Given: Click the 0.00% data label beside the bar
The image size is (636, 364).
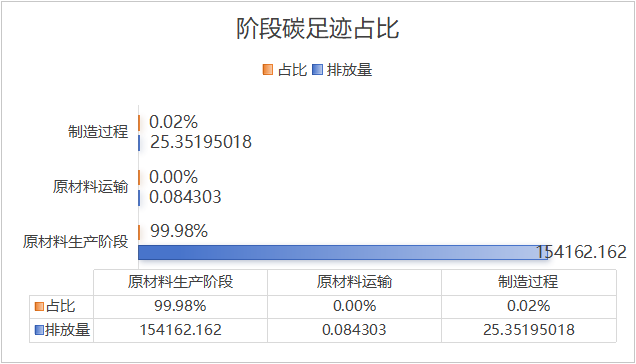Looking at the screenshot, I should tap(173, 177).
